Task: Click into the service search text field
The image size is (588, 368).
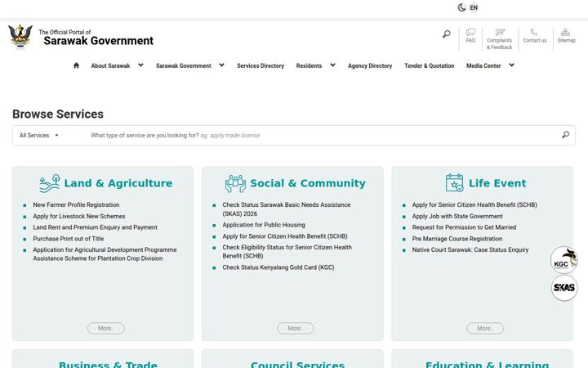Action: [323, 135]
